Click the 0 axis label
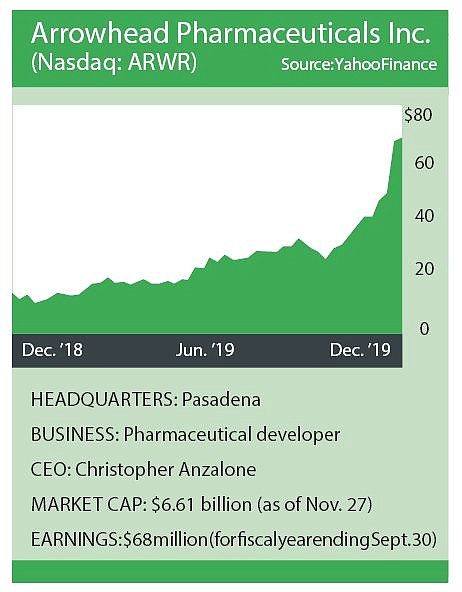Screen dimensions: 462x592 tap(424, 329)
